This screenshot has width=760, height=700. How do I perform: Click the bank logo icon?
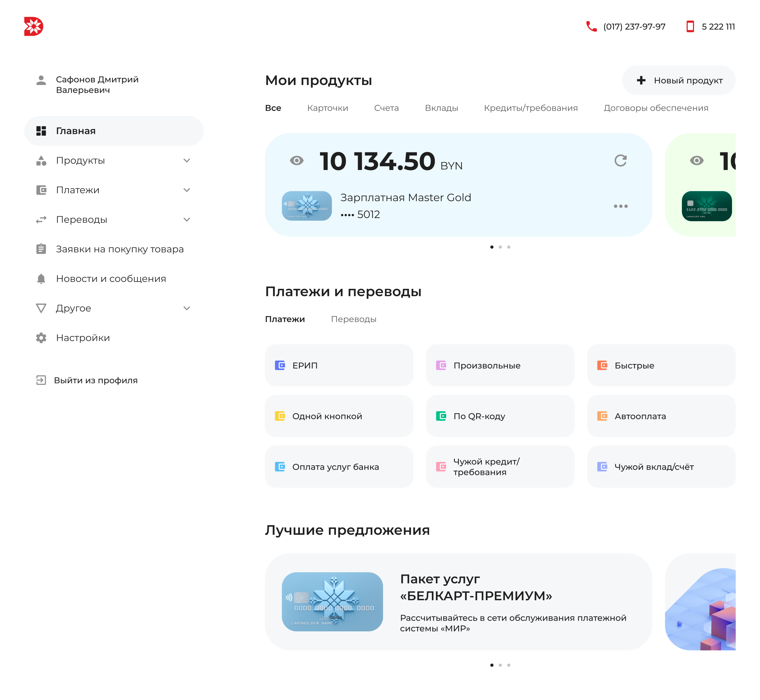(x=34, y=27)
